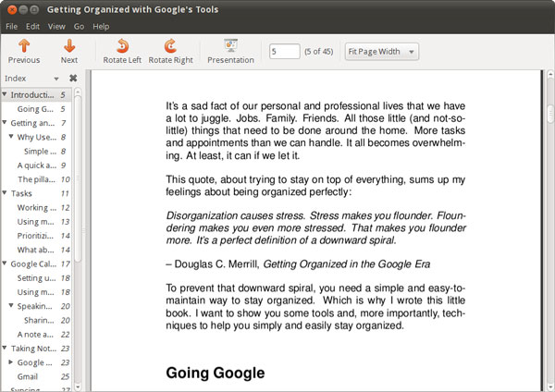Collapse the Google Cal... index section

click(5, 263)
